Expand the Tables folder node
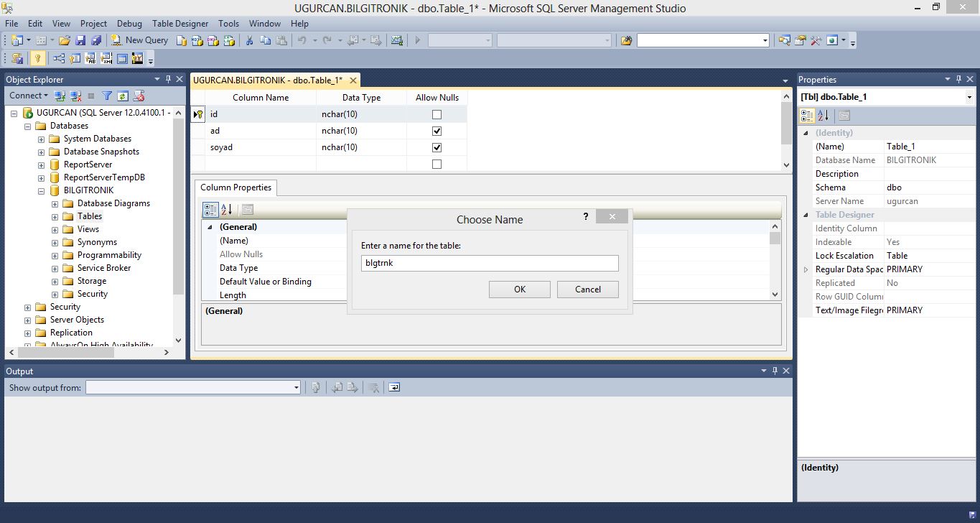This screenshot has width=980, height=523. click(55, 216)
